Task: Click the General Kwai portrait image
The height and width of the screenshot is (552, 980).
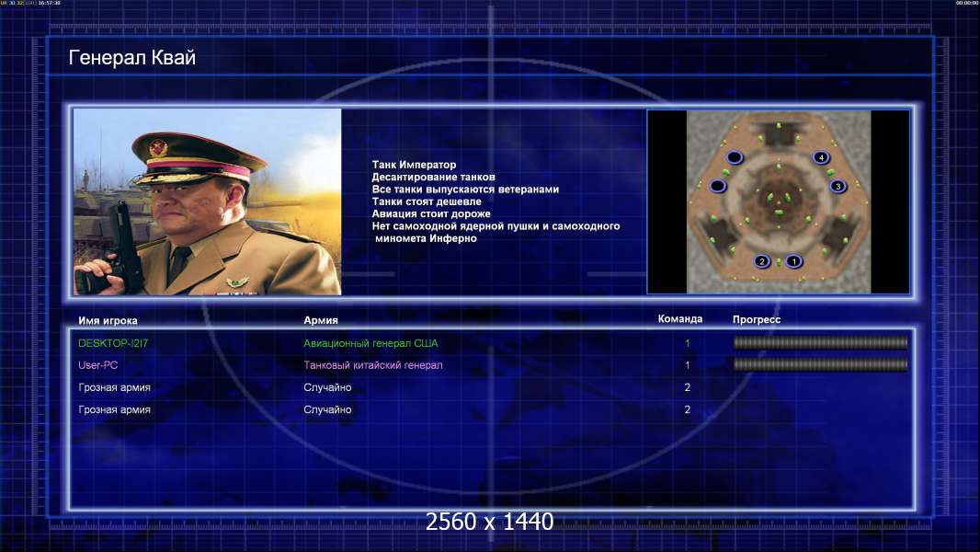Action: (208, 201)
